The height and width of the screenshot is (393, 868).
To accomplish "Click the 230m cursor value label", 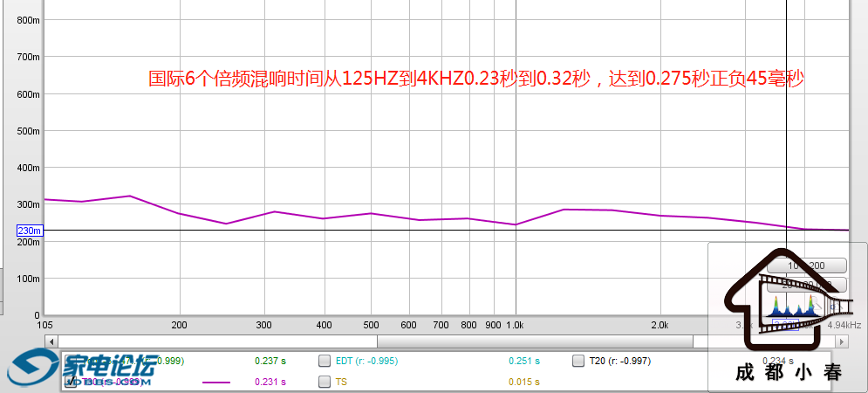I will coord(30,231).
